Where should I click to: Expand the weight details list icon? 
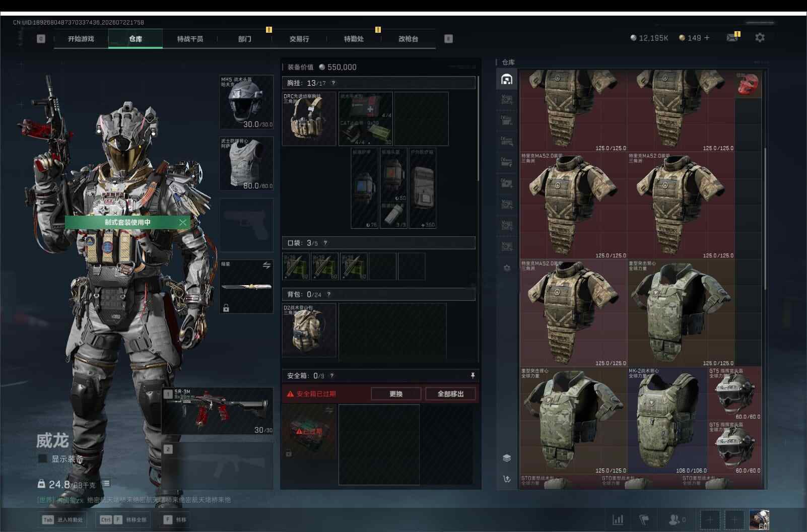click(x=106, y=484)
